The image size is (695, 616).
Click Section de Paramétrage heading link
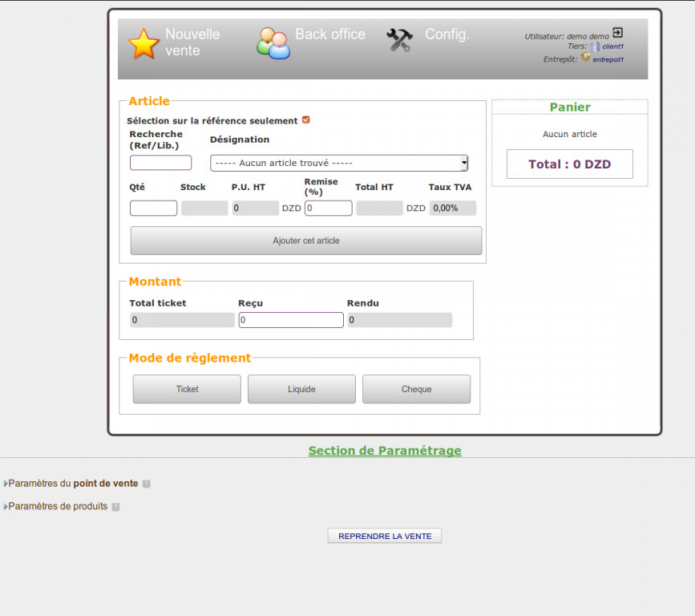pyautogui.click(x=385, y=451)
